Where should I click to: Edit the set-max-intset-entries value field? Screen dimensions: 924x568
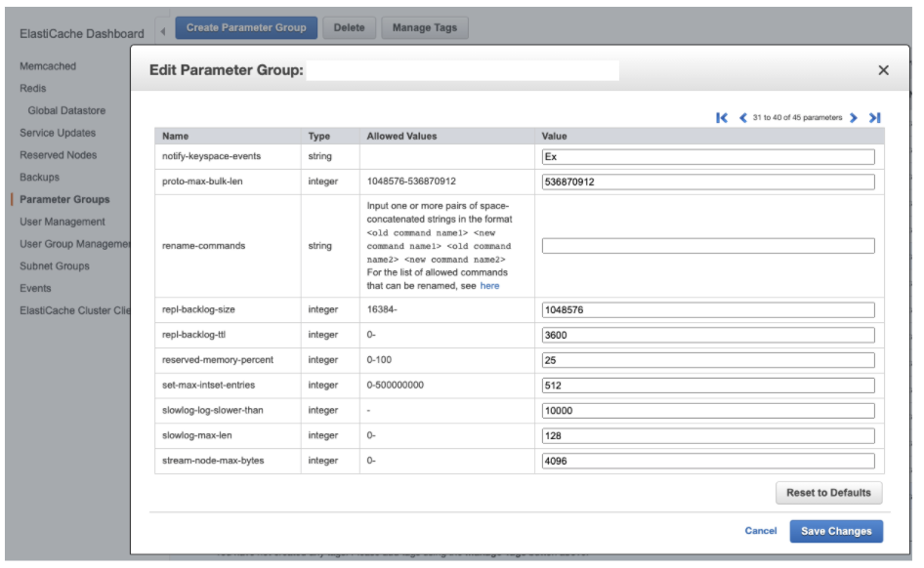pos(708,385)
